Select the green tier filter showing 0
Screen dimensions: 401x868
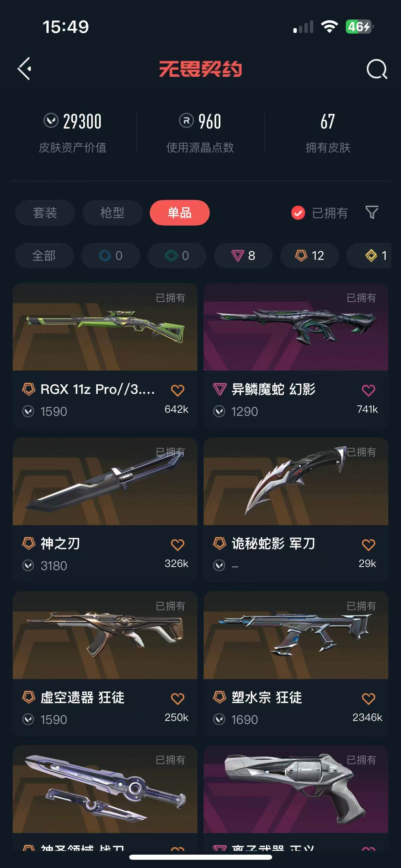pyautogui.click(x=177, y=255)
